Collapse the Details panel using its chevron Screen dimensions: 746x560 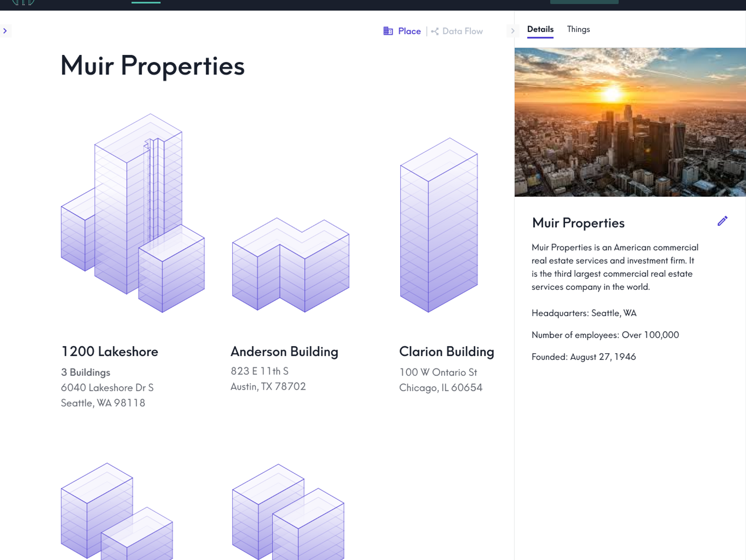pos(513,31)
